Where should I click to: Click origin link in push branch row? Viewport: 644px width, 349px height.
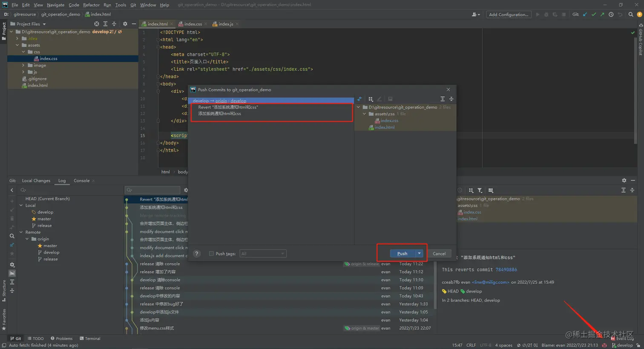coord(221,101)
